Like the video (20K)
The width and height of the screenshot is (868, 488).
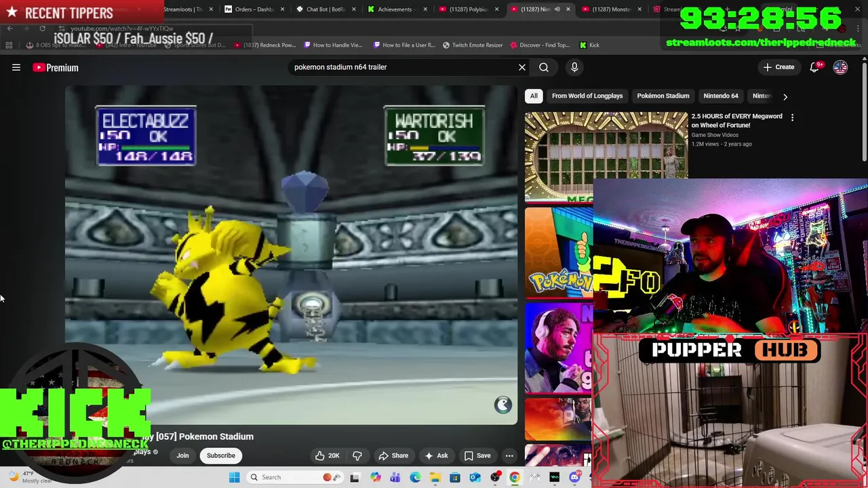(x=327, y=455)
